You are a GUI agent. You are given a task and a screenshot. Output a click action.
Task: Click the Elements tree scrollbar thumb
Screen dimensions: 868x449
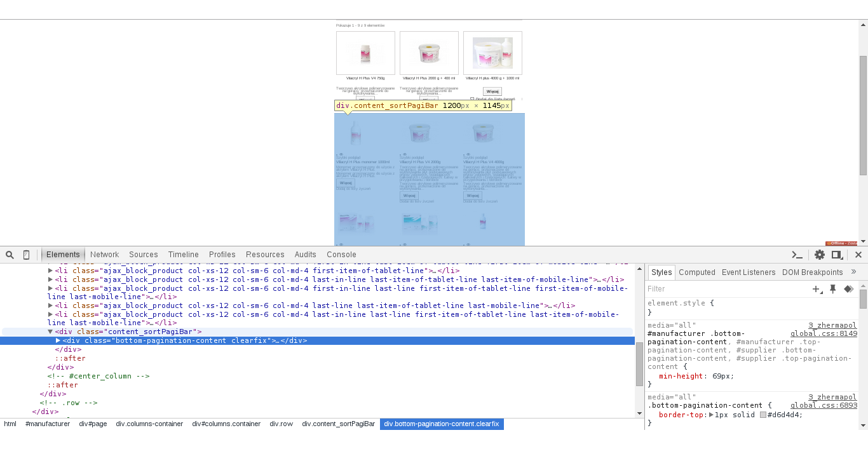pyautogui.click(x=640, y=364)
